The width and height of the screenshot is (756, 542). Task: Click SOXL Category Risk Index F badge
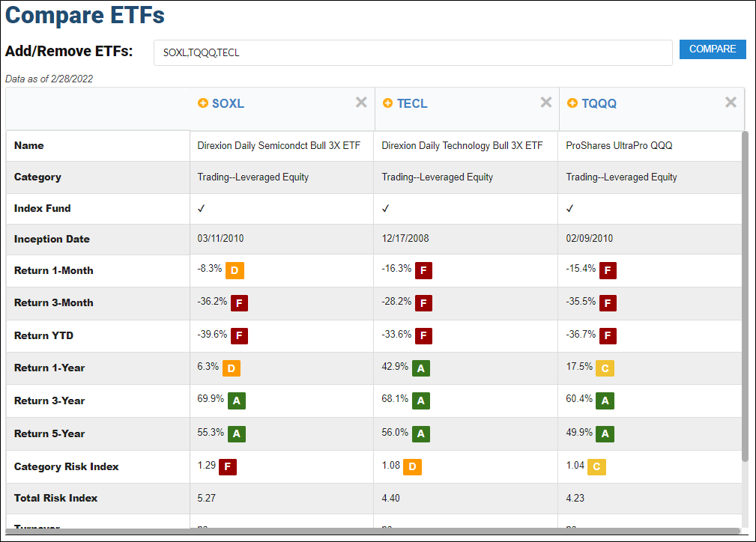click(x=228, y=467)
